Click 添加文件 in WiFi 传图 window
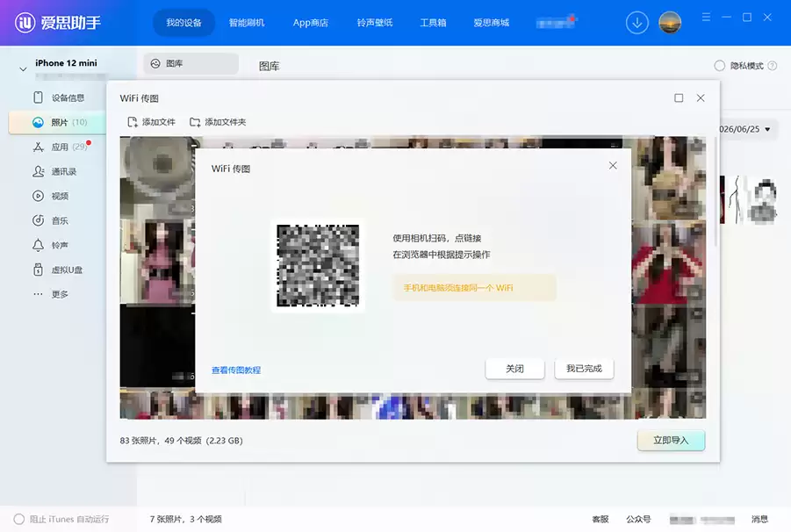Viewport: 791px width, 532px height. 151,122
